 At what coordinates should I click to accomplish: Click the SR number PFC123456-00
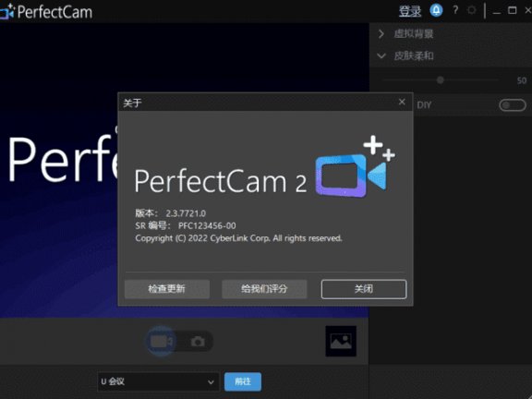207,226
